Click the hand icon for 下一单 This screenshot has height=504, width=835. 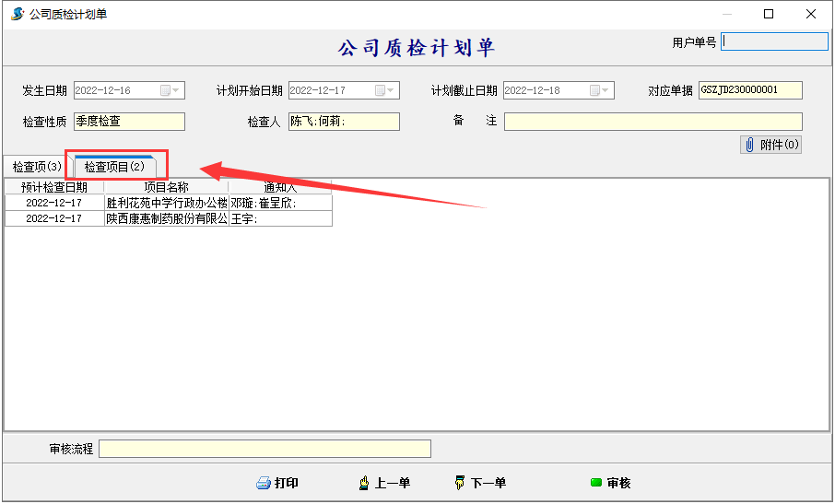click(x=460, y=484)
